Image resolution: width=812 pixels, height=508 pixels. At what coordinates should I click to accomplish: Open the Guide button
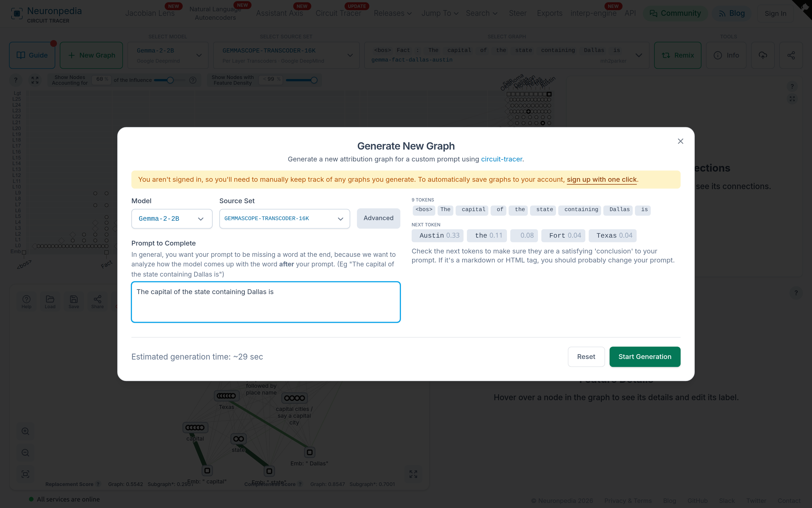(x=32, y=55)
